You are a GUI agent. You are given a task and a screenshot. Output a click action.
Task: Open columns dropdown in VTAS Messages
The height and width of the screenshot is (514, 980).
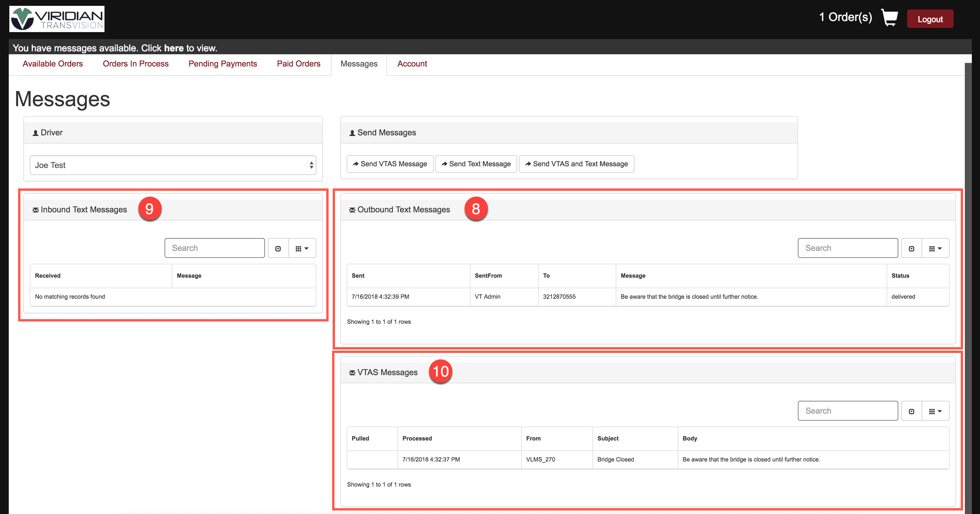(x=935, y=411)
